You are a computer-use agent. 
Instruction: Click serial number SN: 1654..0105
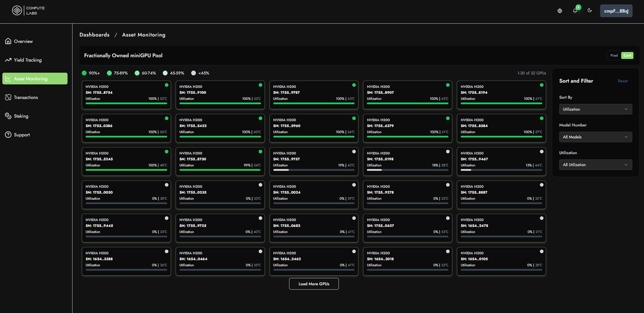(474, 259)
